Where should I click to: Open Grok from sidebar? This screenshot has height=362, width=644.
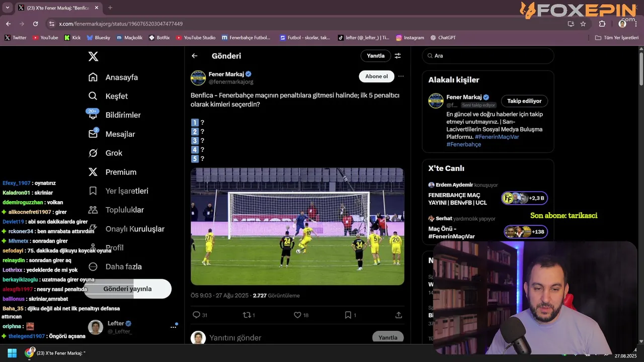coord(105,153)
